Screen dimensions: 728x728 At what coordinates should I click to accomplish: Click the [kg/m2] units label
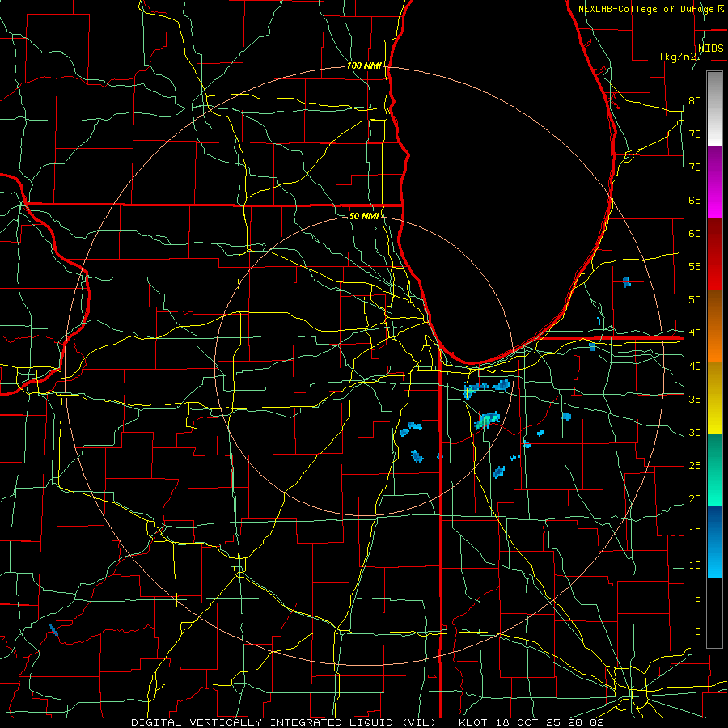pos(680,57)
